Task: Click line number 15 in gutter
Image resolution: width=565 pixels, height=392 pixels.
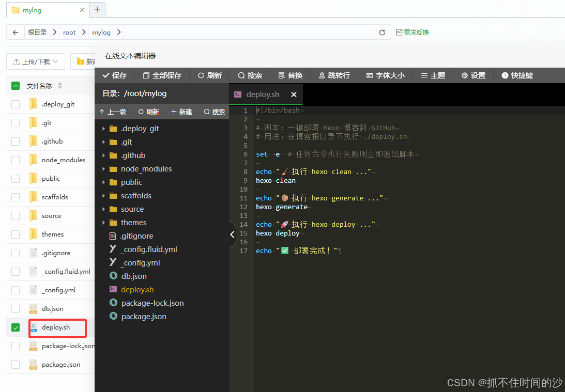Action: 243,233
